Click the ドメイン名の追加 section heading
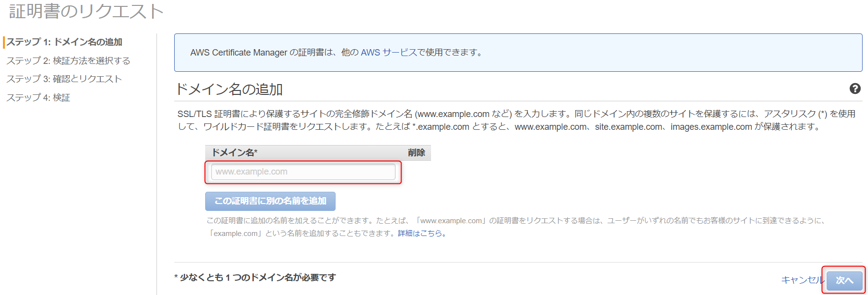The height and width of the screenshot is (295, 868). [x=229, y=89]
